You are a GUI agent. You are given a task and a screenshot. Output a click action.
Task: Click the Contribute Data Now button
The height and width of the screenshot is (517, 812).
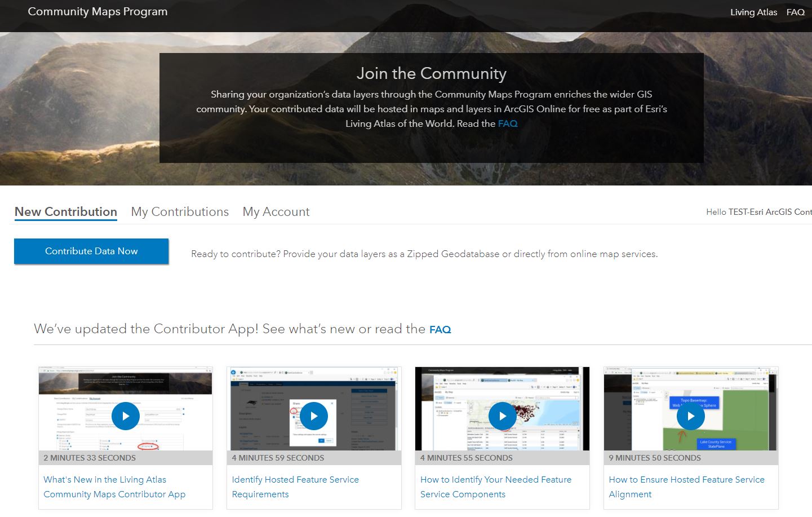[91, 251]
